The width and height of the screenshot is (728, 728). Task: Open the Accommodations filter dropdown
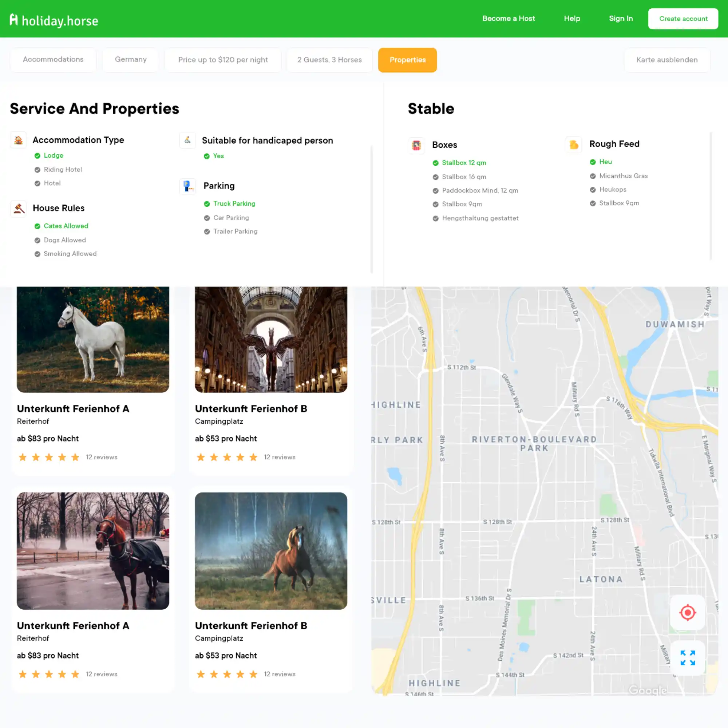tap(53, 60)
